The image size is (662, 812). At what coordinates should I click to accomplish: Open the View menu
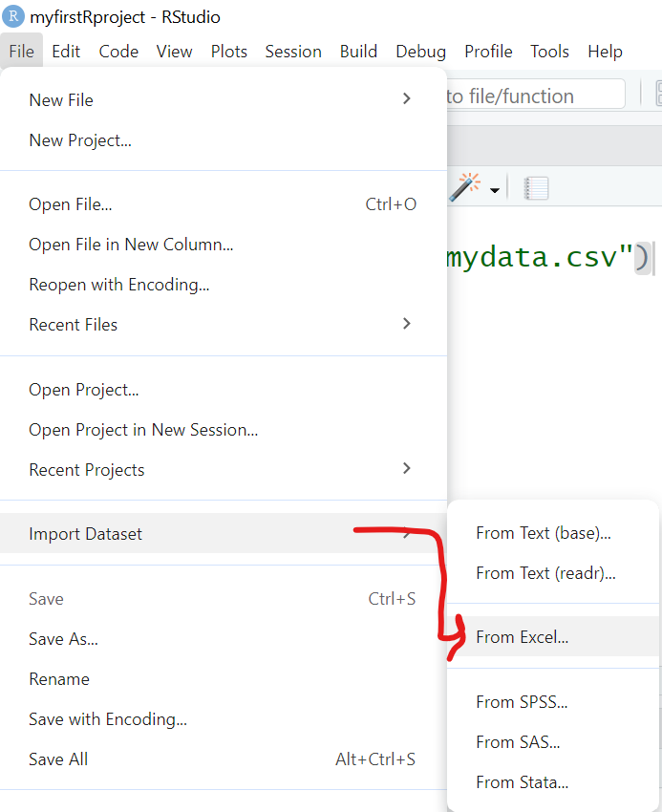tap(174, 52)
